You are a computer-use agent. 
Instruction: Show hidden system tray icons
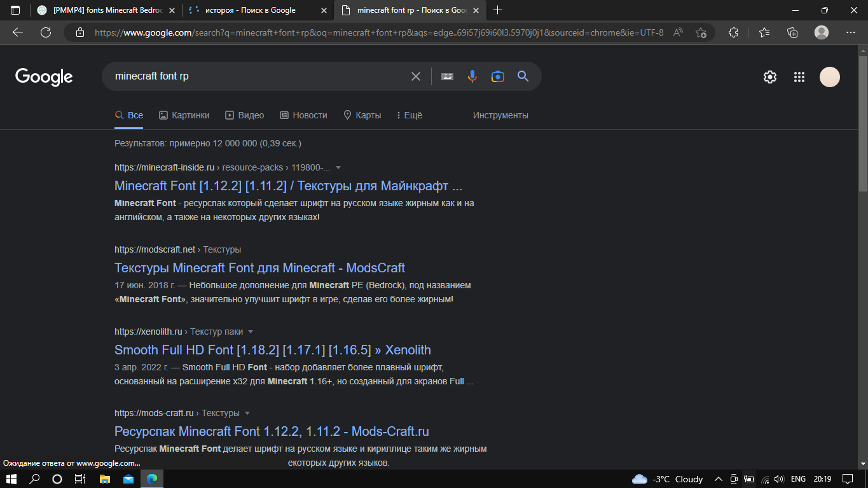click(x=719, y=479)
